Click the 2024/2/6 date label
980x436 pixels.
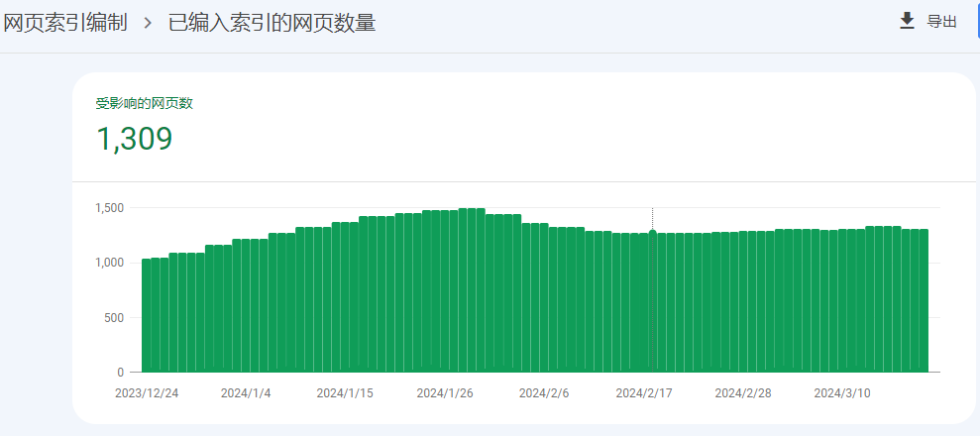point(544,393)
